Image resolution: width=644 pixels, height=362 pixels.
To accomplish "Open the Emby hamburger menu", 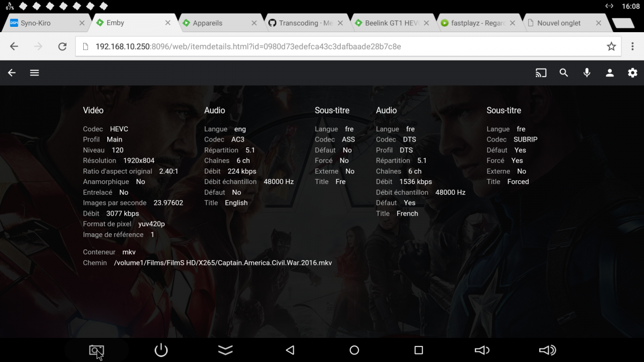I will [x=34, y=73].
